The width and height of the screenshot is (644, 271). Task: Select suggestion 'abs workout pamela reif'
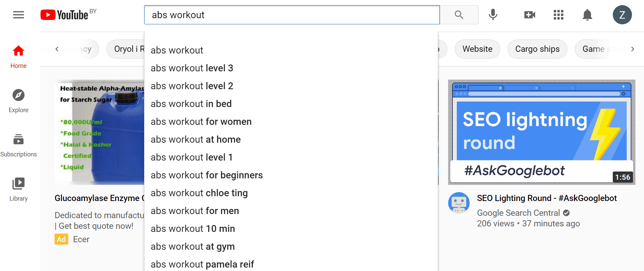(x=291, y=264)
